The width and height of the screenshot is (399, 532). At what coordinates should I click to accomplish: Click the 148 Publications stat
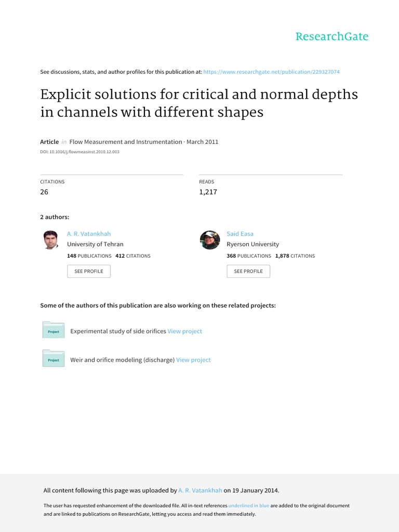(89, 256)
